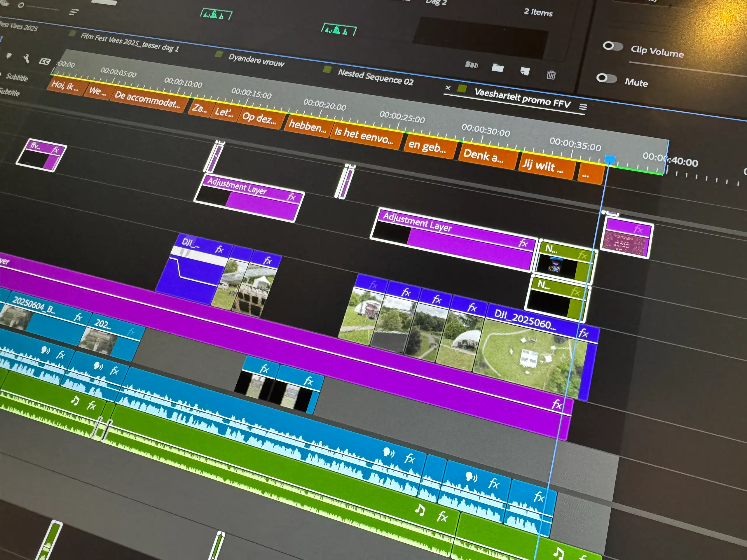Click the Automate to Sequence icon beside the folder
Viewport: 747px width, 560px height.
click(472, 65)
